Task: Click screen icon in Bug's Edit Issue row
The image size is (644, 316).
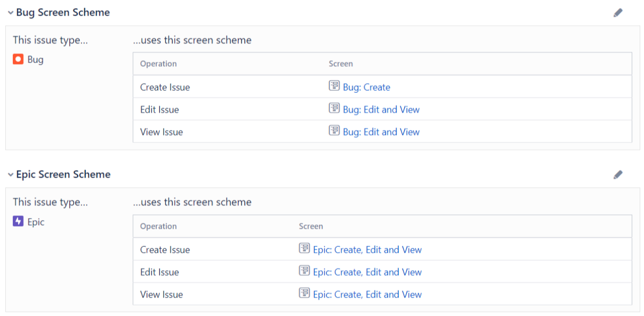Action: coord(335,109)
